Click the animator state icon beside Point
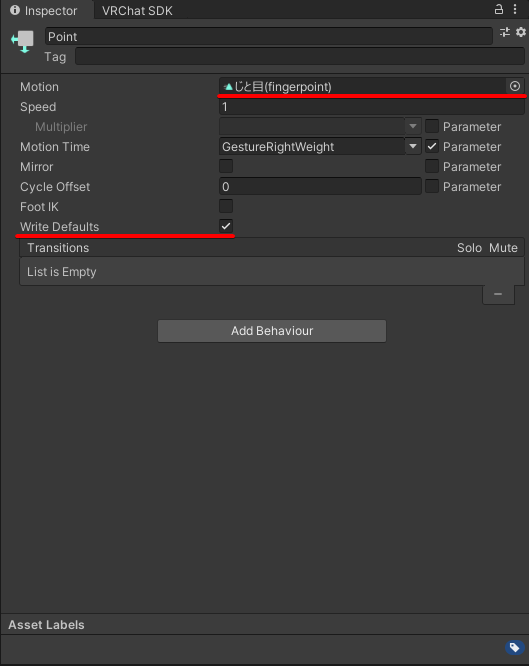The image size is (529, 666). [x=23, y=42]
